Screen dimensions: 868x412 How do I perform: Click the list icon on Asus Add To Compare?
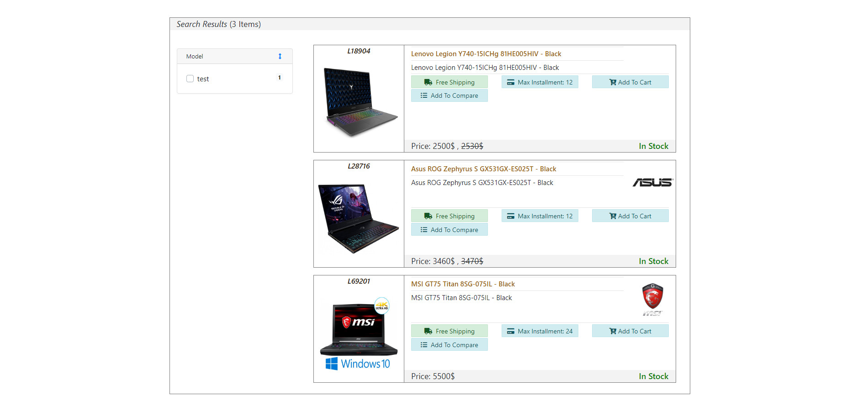coord(424,230)
